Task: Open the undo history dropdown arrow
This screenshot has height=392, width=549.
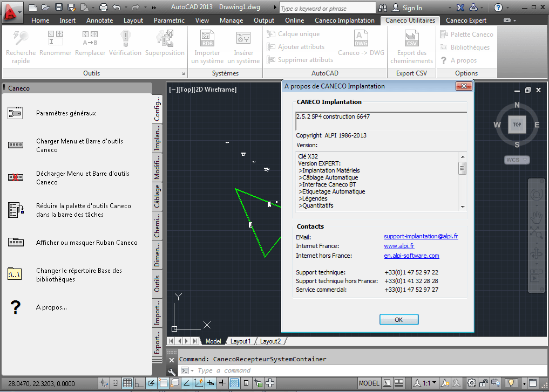Action: [125, 8]
